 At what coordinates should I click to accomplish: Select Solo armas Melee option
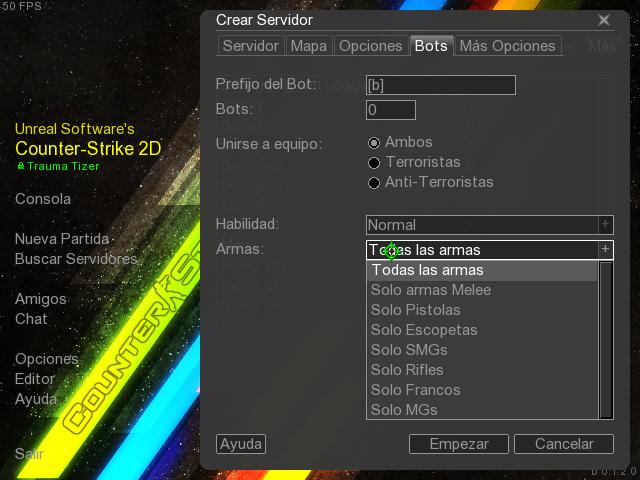click(431, 290)
